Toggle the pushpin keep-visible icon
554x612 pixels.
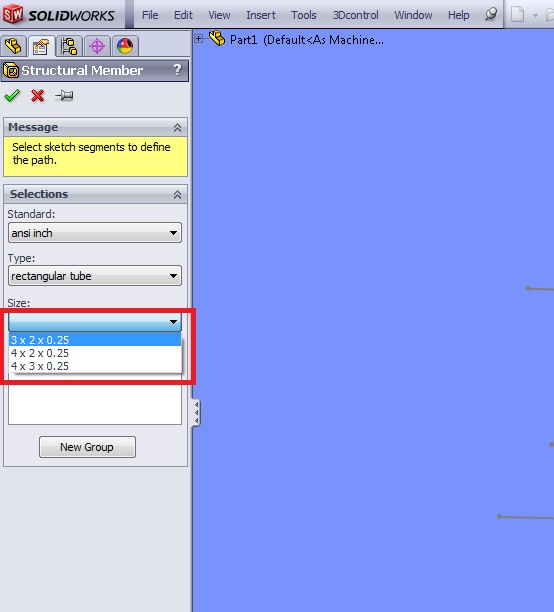[64, 96]
